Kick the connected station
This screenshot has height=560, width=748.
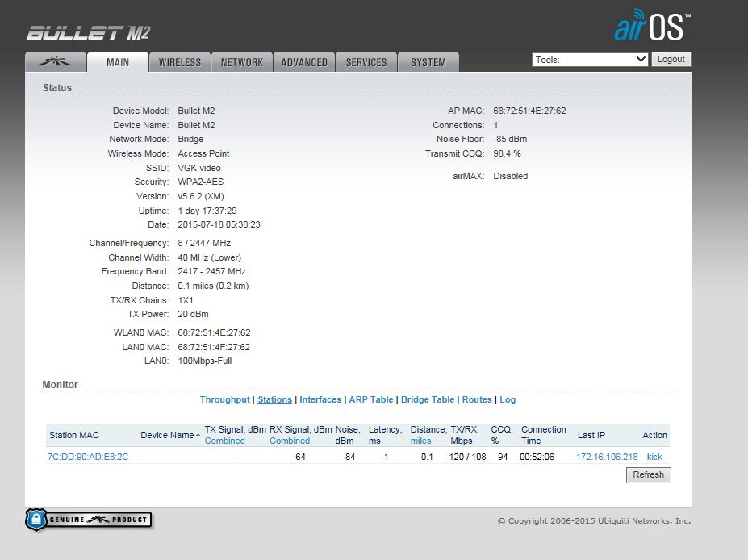click(x=654, y=457)
